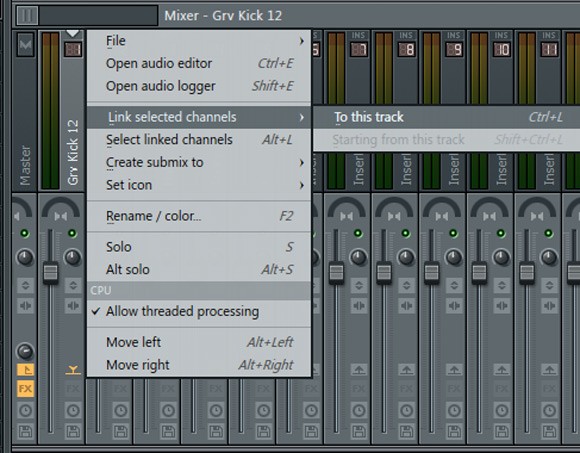Viewport: 580px width, 453px height.
Task: Mute Insert 9 using its green LED
Action: 453,233
